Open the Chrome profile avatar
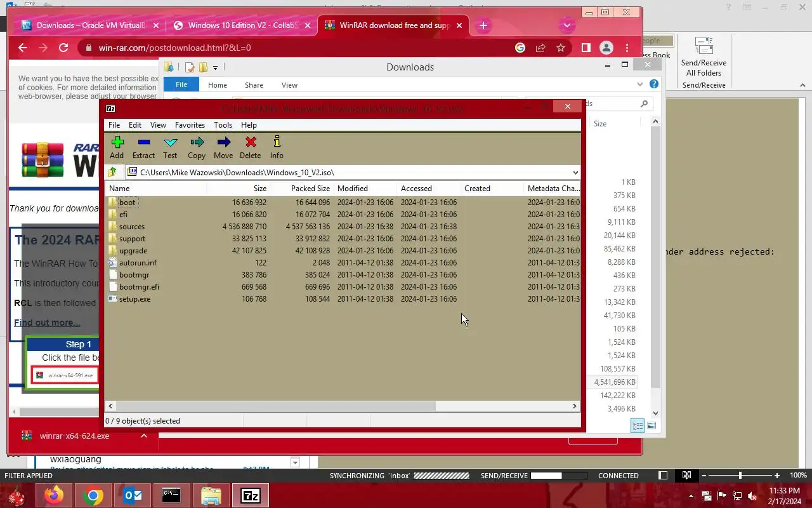Viewport: 812px width, 508px height. click(x=606, y=48)
